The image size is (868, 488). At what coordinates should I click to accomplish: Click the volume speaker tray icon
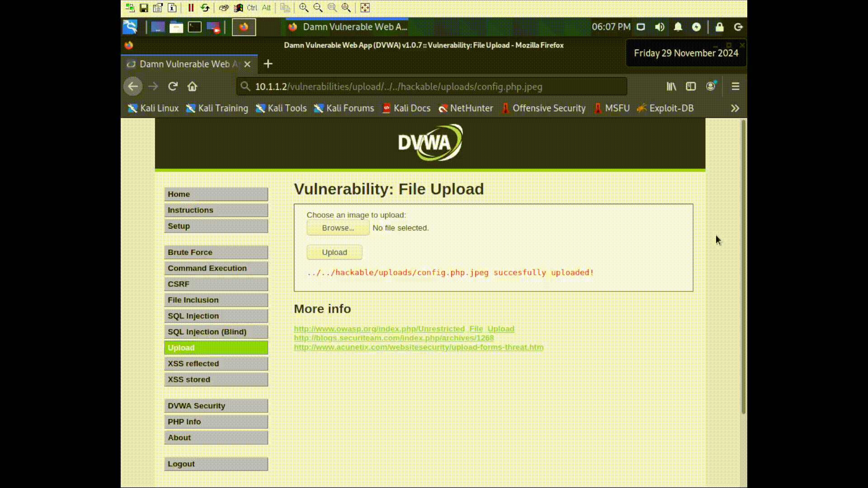pyautogui.click(x=660, y=27)
